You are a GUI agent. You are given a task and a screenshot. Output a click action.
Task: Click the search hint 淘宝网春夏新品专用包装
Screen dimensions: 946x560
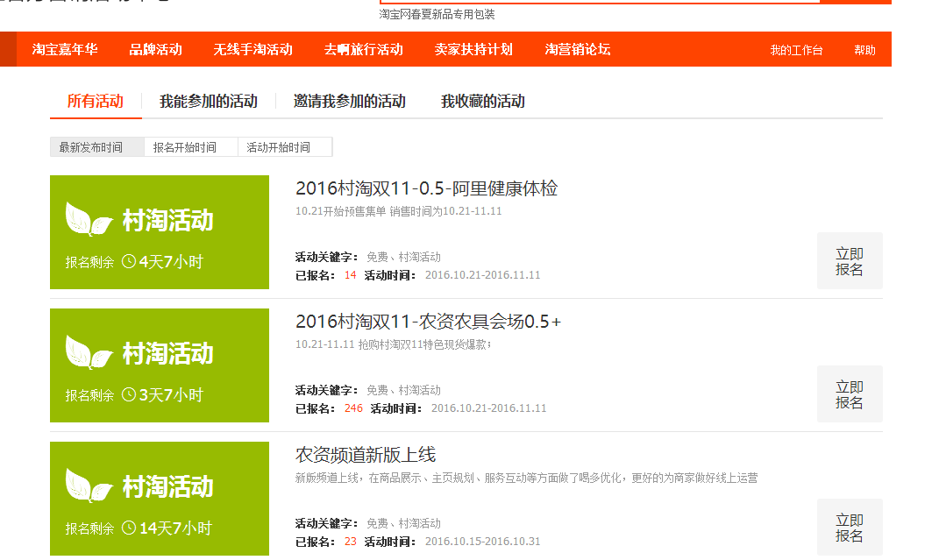(x=437, y=15)
